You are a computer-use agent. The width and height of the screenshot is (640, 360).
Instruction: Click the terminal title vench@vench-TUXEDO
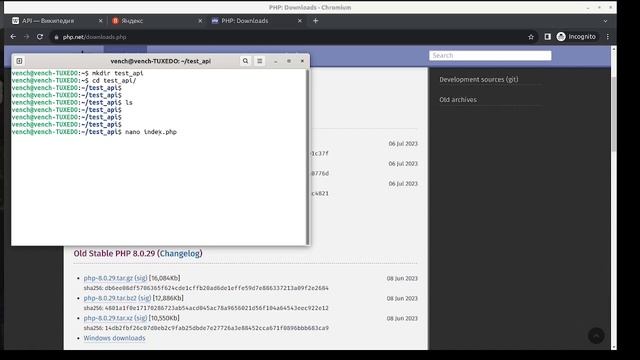tap(160, 61)
